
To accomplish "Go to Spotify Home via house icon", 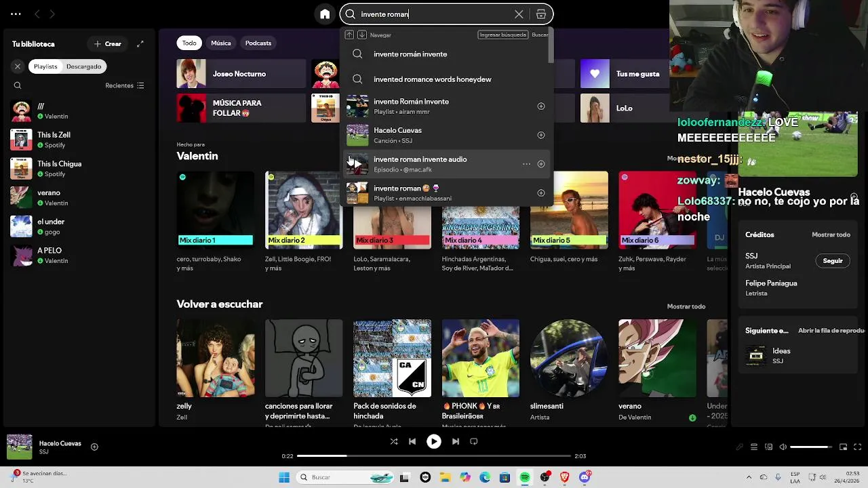I will (325, 14).
